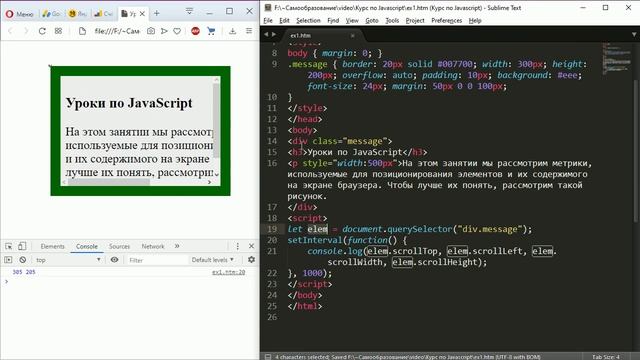
Task: Switch to DevTools Network tab
Action: 153,247
